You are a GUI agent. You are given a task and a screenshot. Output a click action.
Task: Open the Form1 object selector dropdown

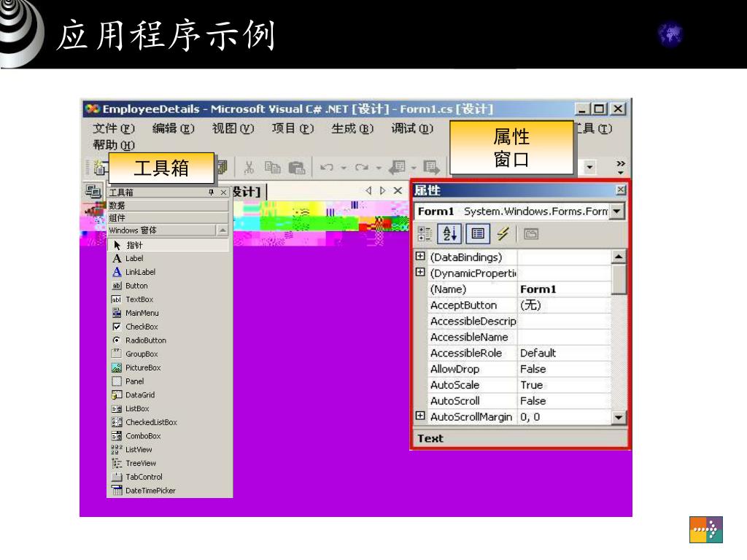point(617,211)
